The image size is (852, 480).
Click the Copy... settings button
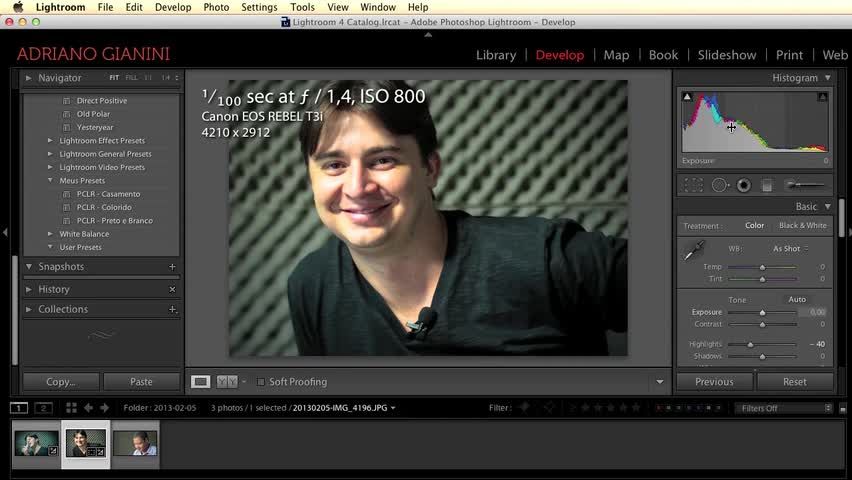point(61,382)
